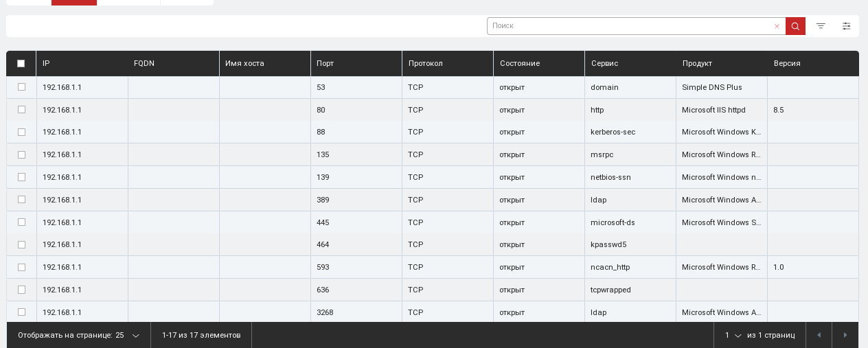The width and height of the screenshot is (868, 348).
Task: Select the red active tab at top
Action: pyautogui.click(x=74, y=3)
